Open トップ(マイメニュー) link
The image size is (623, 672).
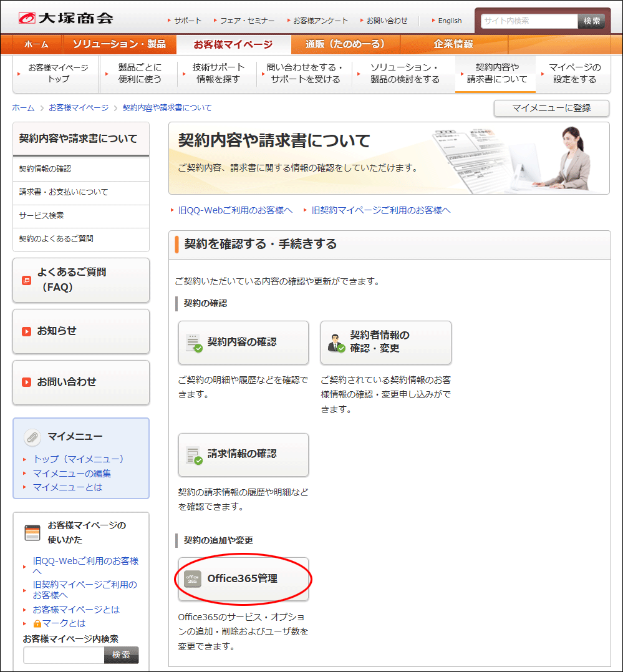coord(79,459)
